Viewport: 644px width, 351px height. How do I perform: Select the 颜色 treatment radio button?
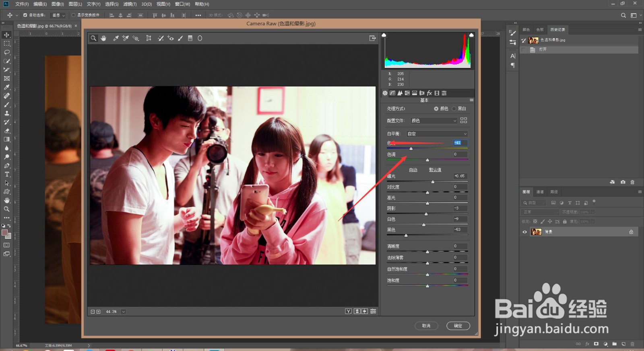click(436, 109)
